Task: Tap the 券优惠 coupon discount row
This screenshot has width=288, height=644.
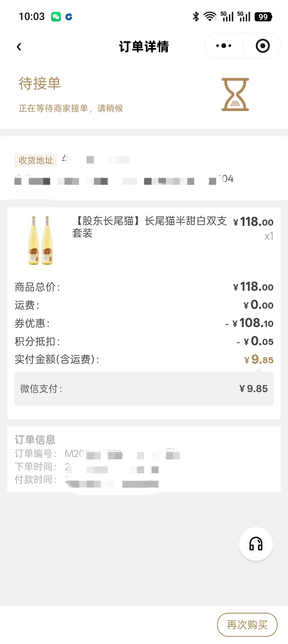Action: coord(144,323)
